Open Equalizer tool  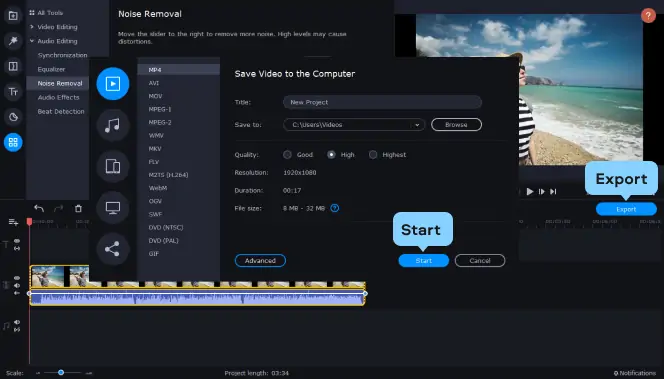(x=51, y=69)
